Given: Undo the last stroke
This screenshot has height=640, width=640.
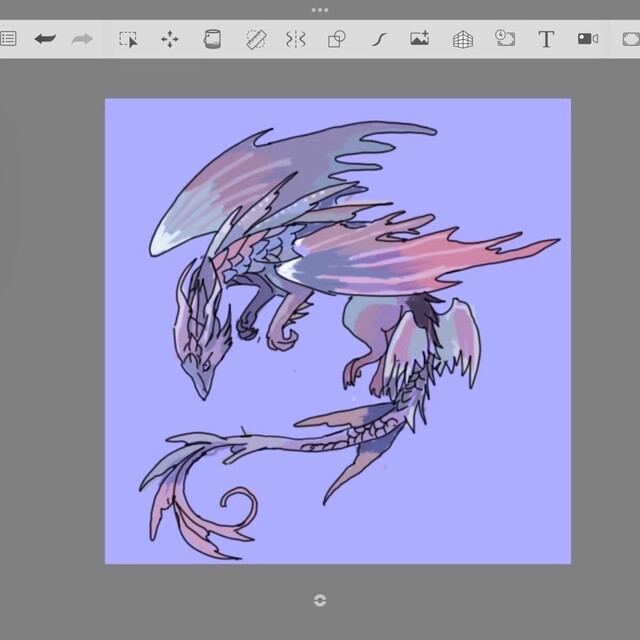Looking at the screenshot, I should 45,39.
